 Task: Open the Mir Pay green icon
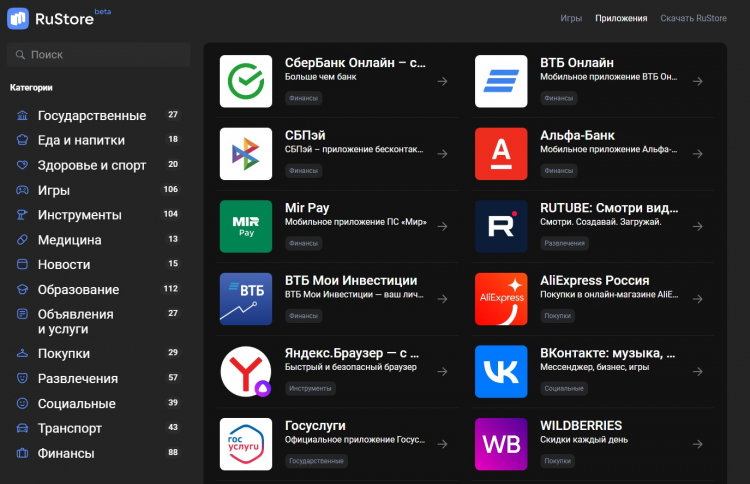click(x=245, y=226)
